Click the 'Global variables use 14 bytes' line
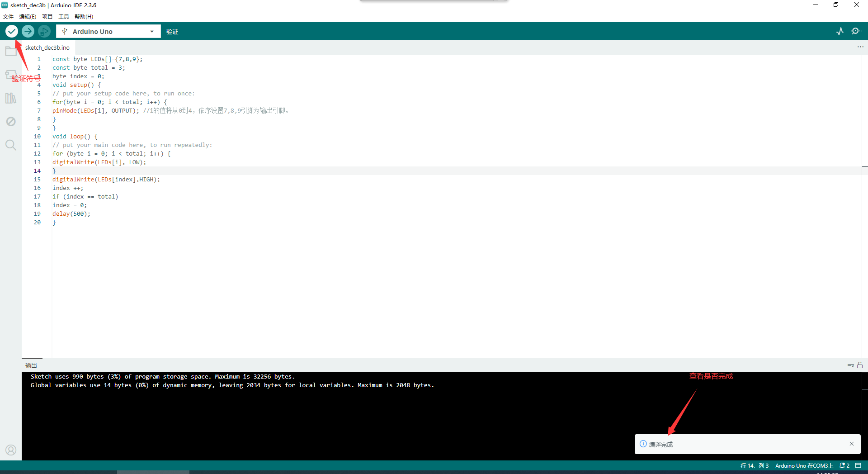Screen dimensions: 868x474 (x=232, y=385)
